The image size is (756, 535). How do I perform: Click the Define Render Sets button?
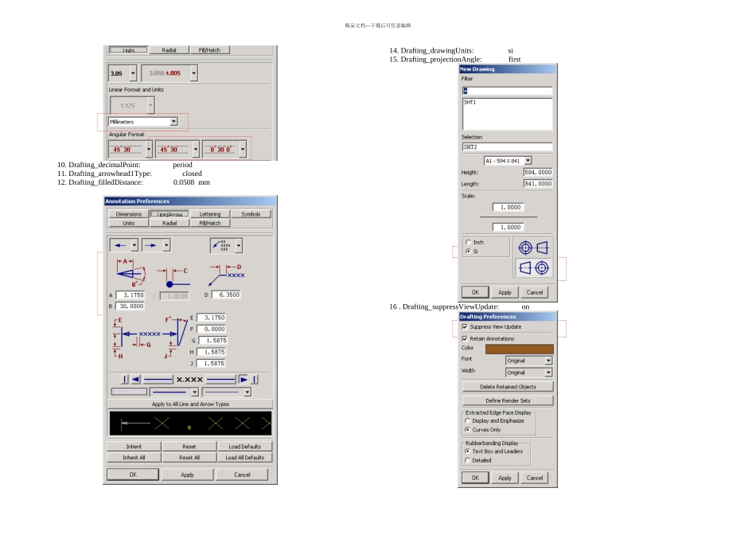pos(508,400)
